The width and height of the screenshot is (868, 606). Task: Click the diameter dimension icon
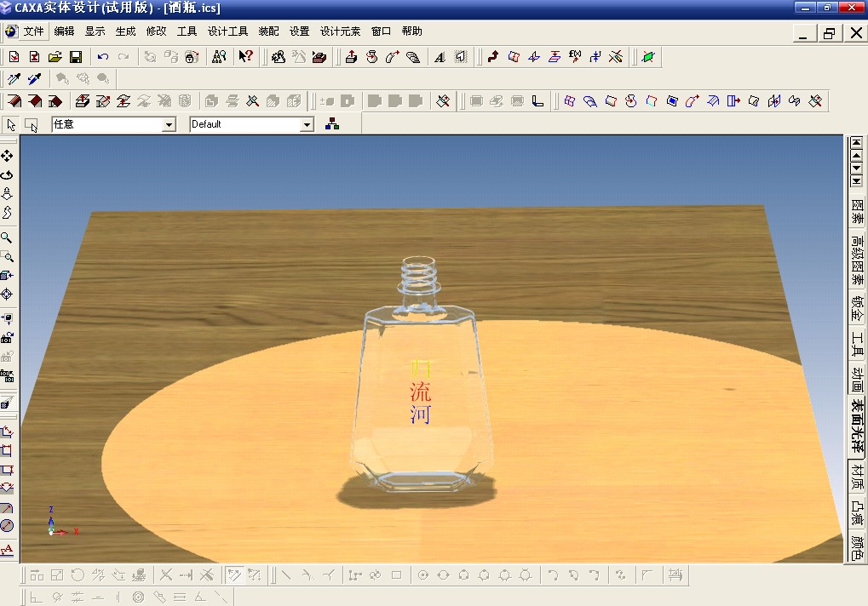7,526
